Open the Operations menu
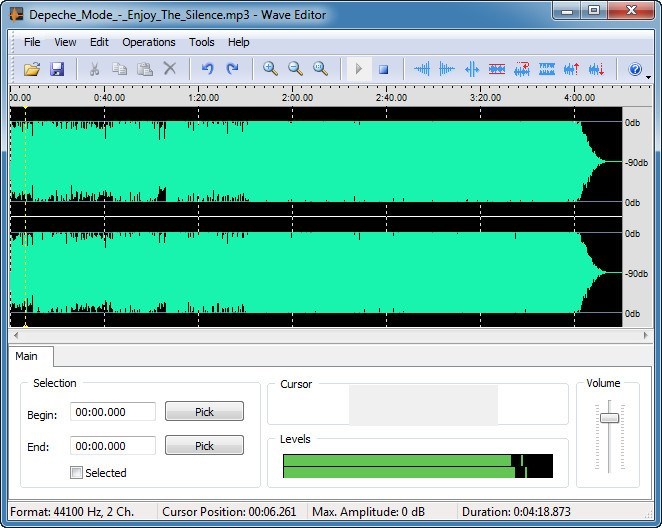662x528 pixels. (x=149, y=42)
